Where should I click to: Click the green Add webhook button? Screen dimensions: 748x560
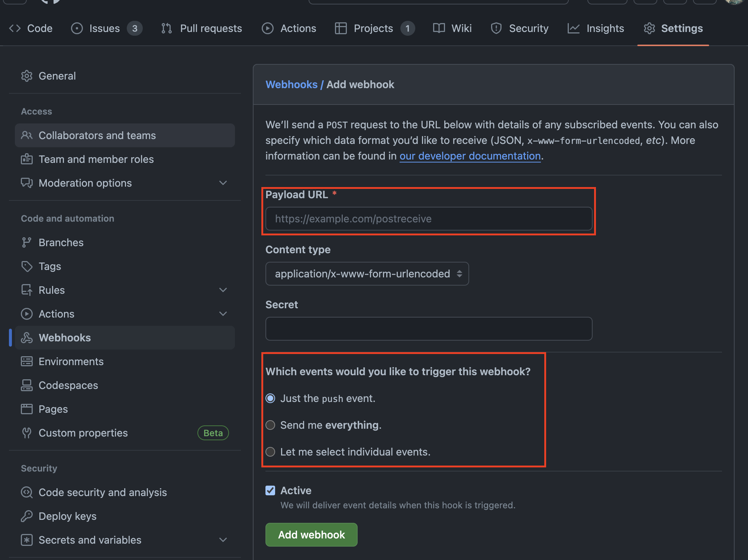click(311, 535)
